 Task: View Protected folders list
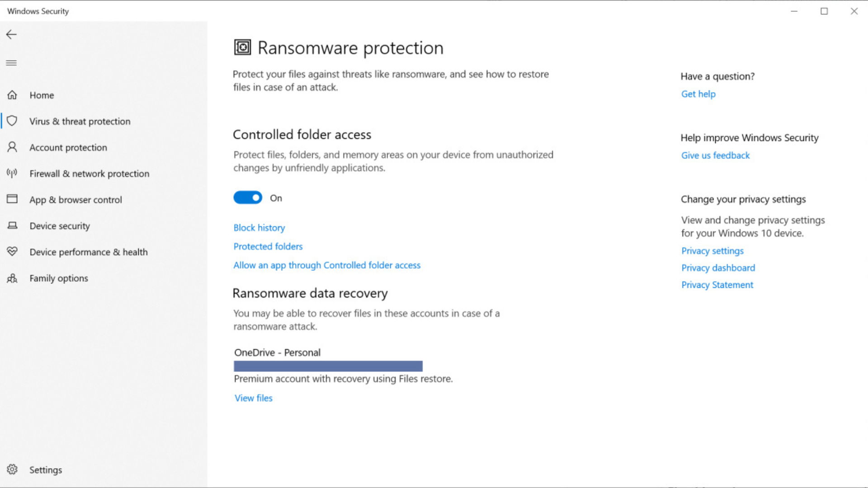[x=268, y=246]
